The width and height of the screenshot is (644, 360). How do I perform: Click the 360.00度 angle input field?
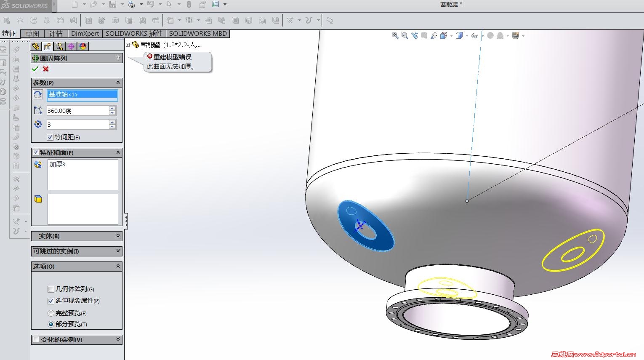point(78,111)
